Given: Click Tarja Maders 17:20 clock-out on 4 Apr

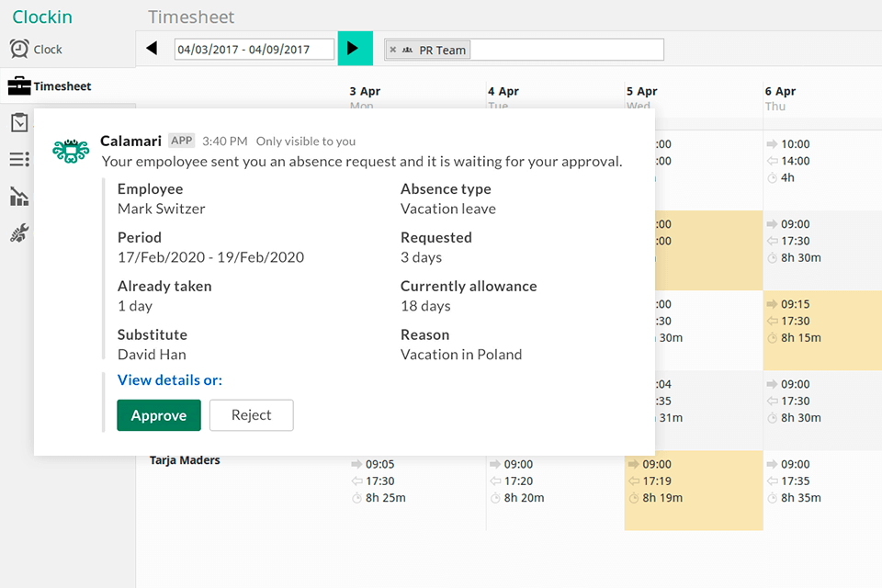Looking at the screenshot, I should 518,481.
